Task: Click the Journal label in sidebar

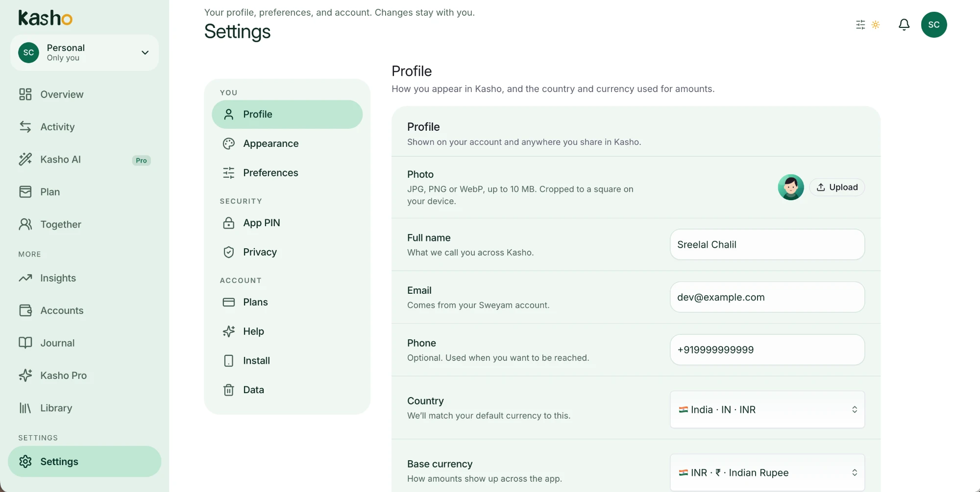Action: tap(57, 343)
